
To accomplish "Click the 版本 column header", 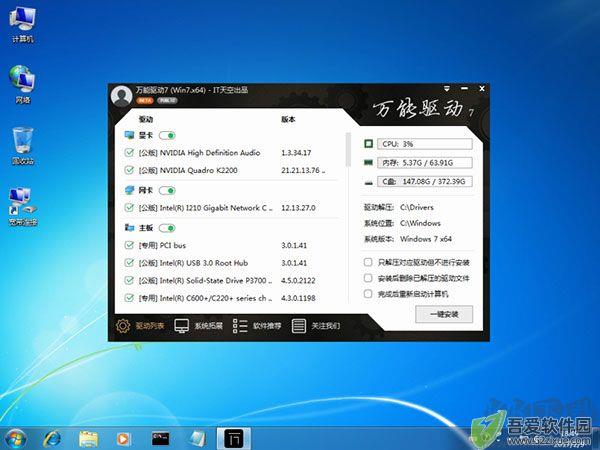I will [288, 119].
